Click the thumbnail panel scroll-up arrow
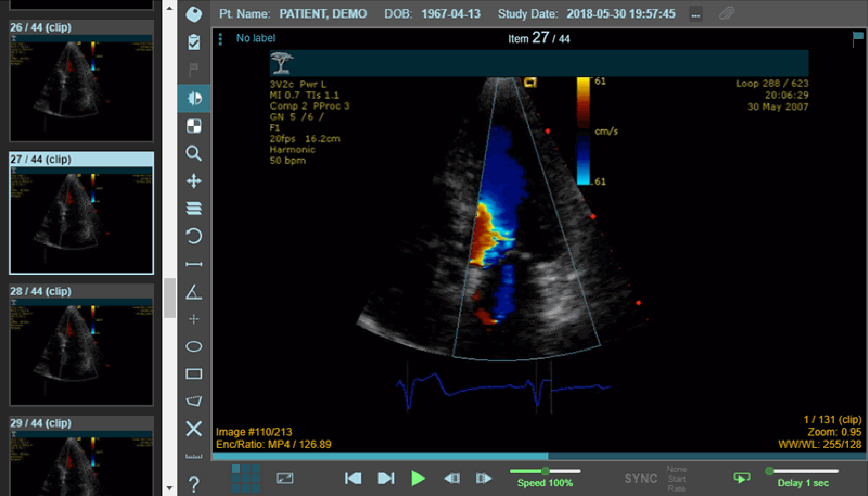 coord(169,8)
